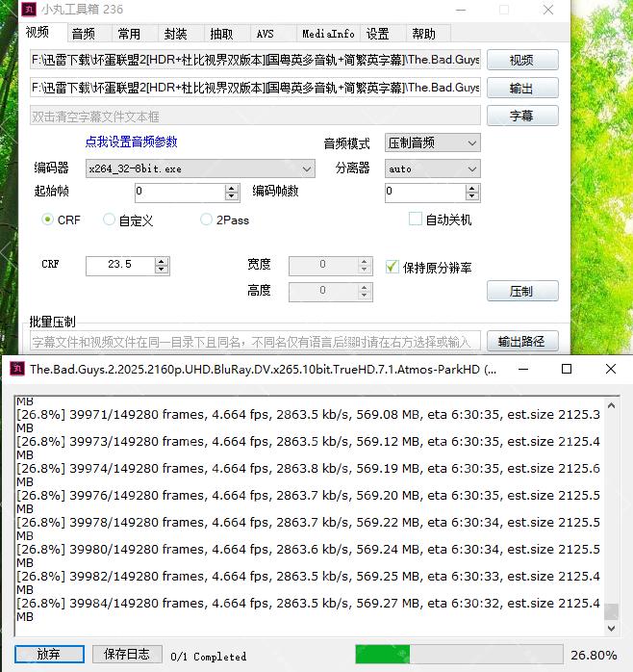Click the 保存日志 button
Viewport: 633px width, 672px height.
[x=127, y=654]
